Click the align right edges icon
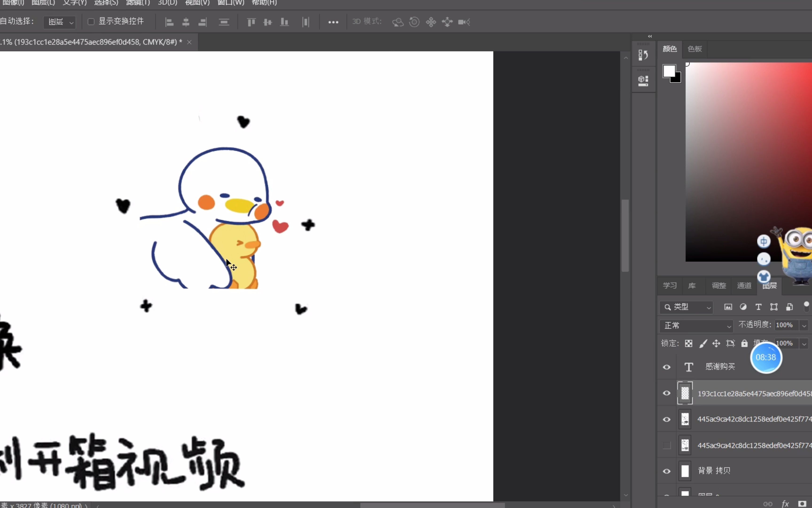This screenshot has height=508, width=812. tap(202, 22)
